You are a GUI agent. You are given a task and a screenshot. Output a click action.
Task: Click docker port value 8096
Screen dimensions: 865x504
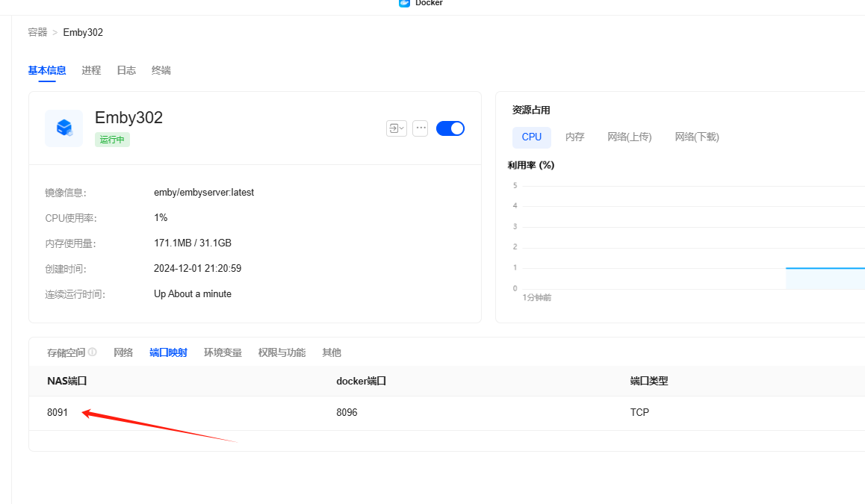pos(347,412)
